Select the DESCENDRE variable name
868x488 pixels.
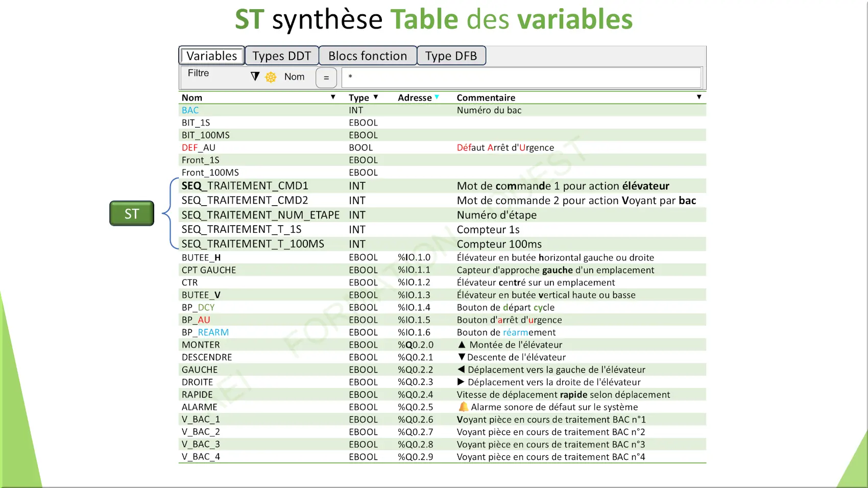click(x=207, y=357)
